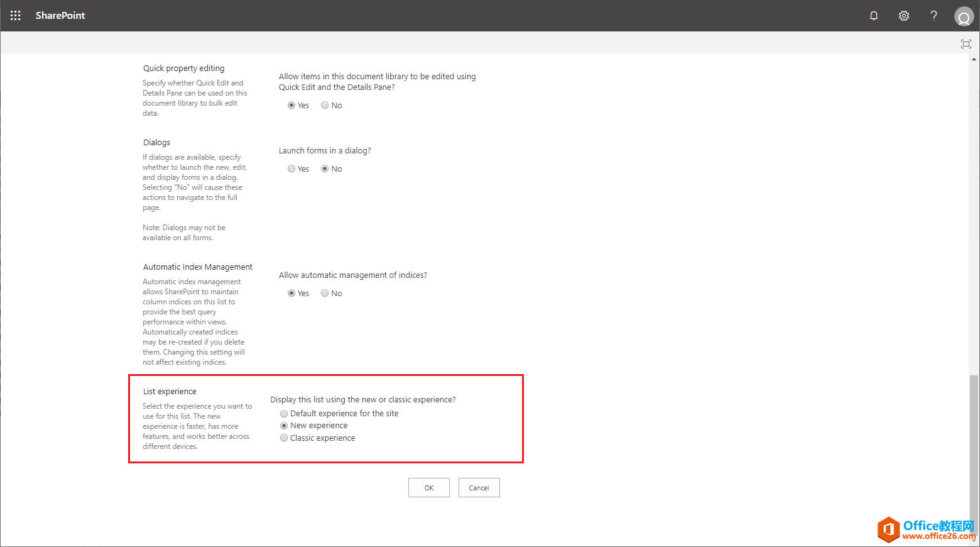The image size is (980, 547).
Task: Click the focus mode icon below the top bar
Action: tap(966, 43)
